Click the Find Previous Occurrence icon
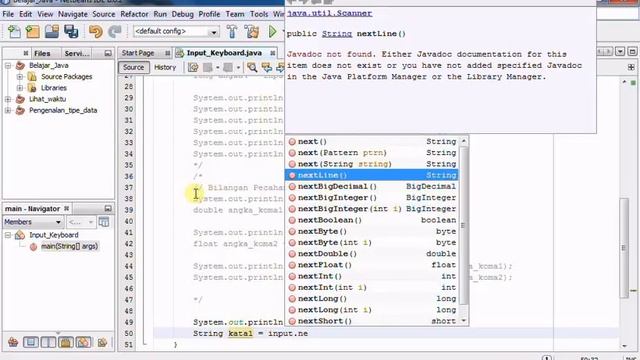640x360 pixels. [267, 67]
